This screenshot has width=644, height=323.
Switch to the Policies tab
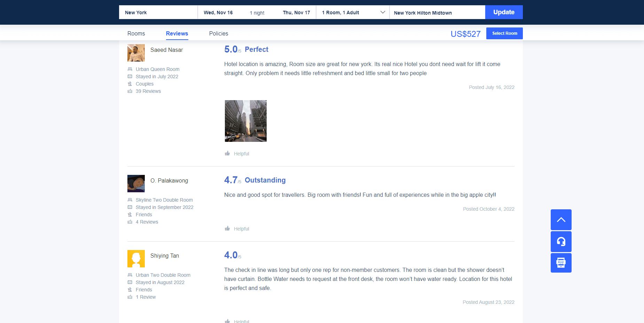point(218,33)
